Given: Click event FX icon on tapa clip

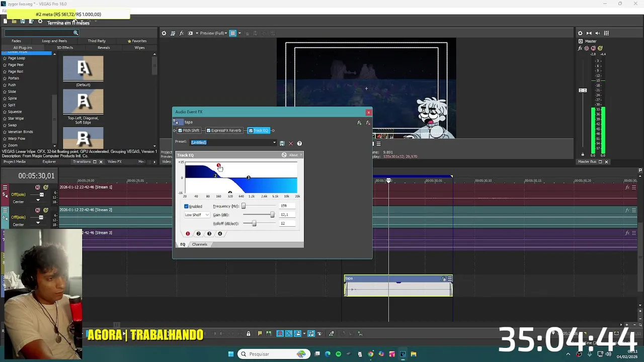Looking at the screenshot, I should 444,279.
